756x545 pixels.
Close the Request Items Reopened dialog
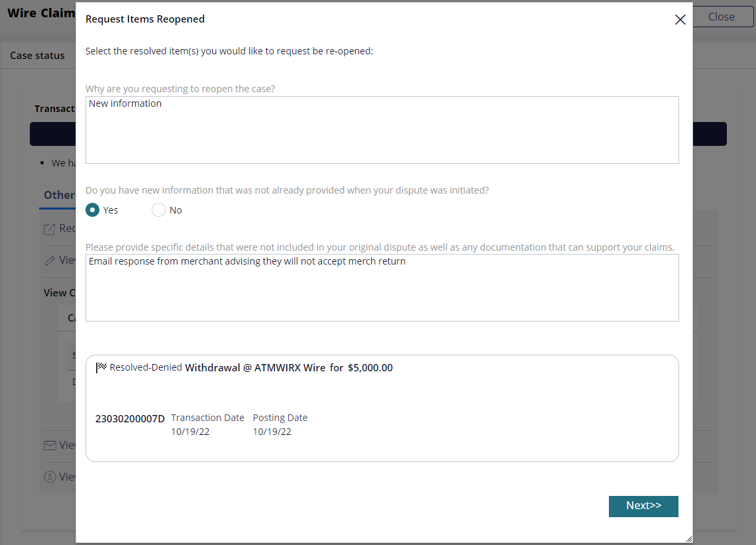(680, 19)
